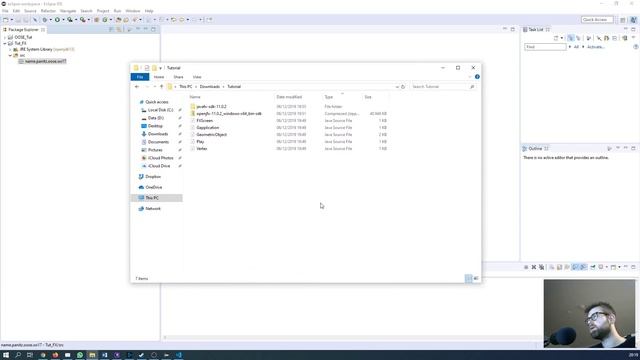Open the Eclipse Help menu
The width and height of the screenshot is (640, 360).
149,11
